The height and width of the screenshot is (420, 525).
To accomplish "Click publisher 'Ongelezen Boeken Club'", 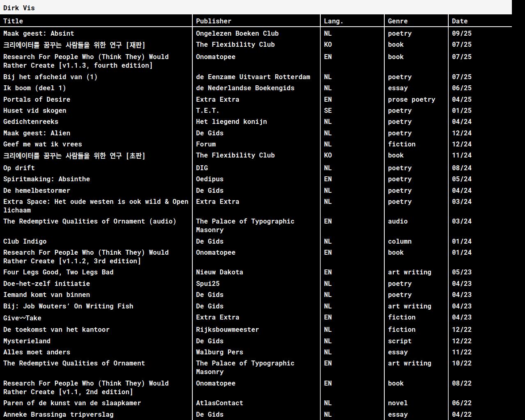I will tap(237, 34).
